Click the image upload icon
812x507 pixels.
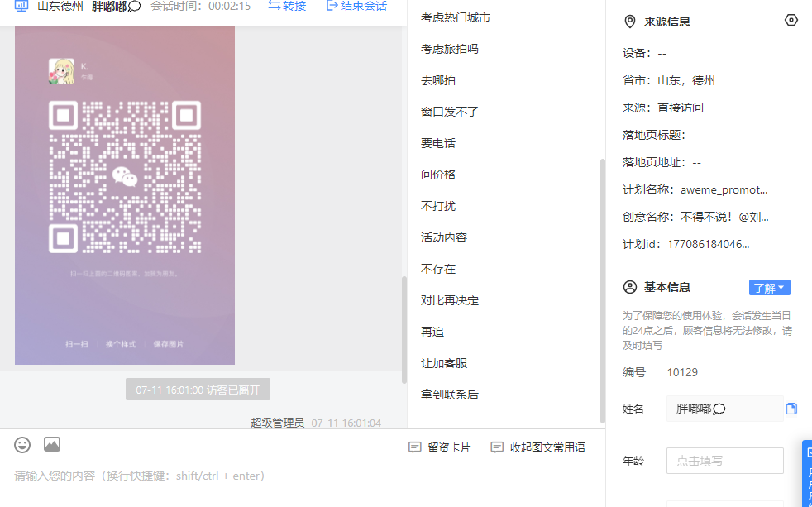pyautogui.click(x=52, y=444)
